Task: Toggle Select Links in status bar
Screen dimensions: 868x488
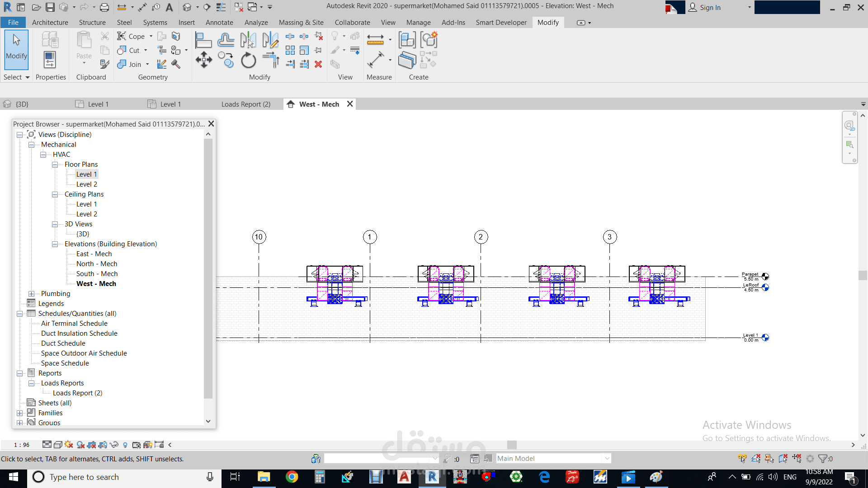Action: 742,459
